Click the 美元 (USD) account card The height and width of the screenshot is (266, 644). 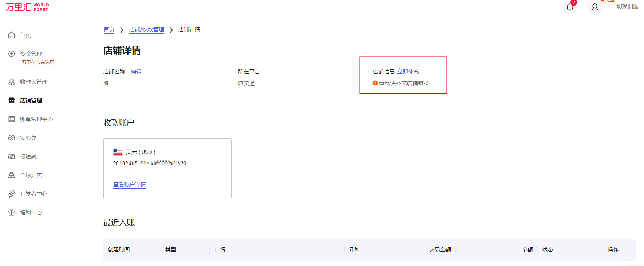point(167,168)
